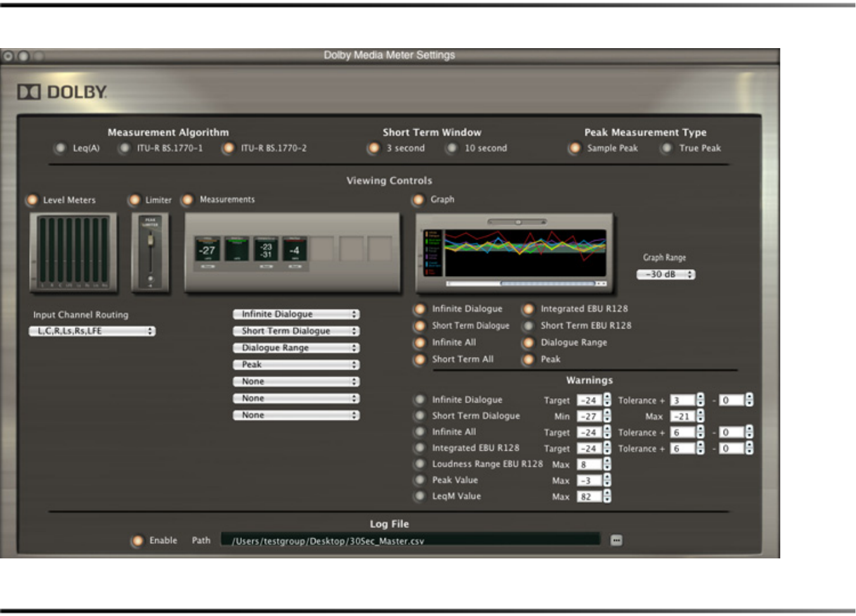
Task: Select ITU-R BS.1770-2 algorithm
Action: click(228, 148)
